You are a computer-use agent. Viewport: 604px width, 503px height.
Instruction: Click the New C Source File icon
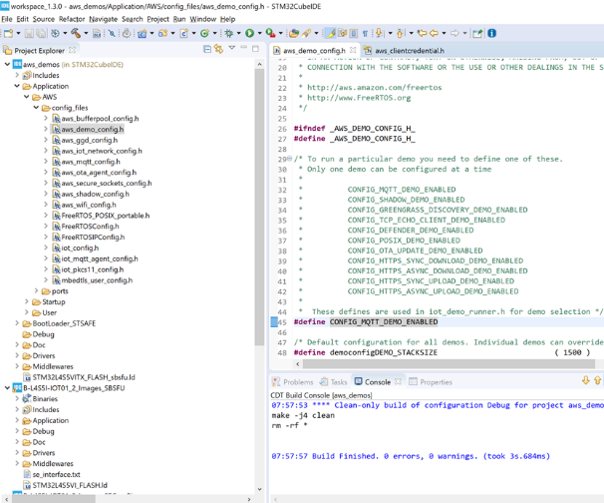pos(184,34)
